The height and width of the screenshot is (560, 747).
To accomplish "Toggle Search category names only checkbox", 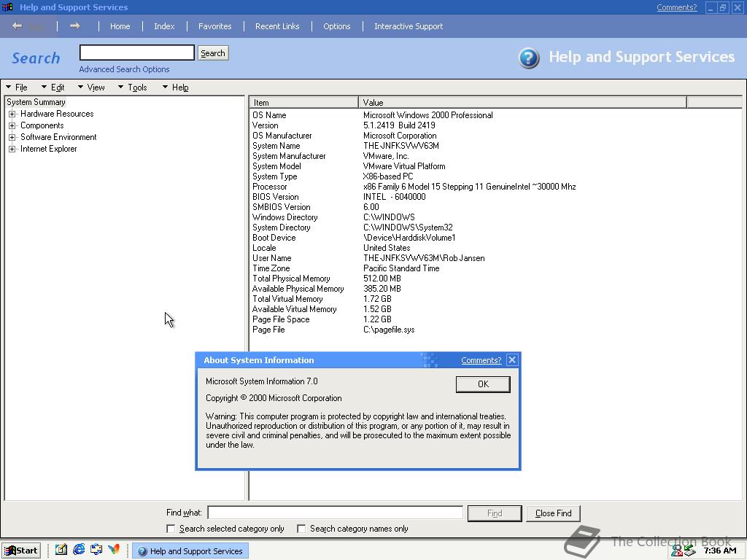I will pyautogui.click(x=301, y=529).
